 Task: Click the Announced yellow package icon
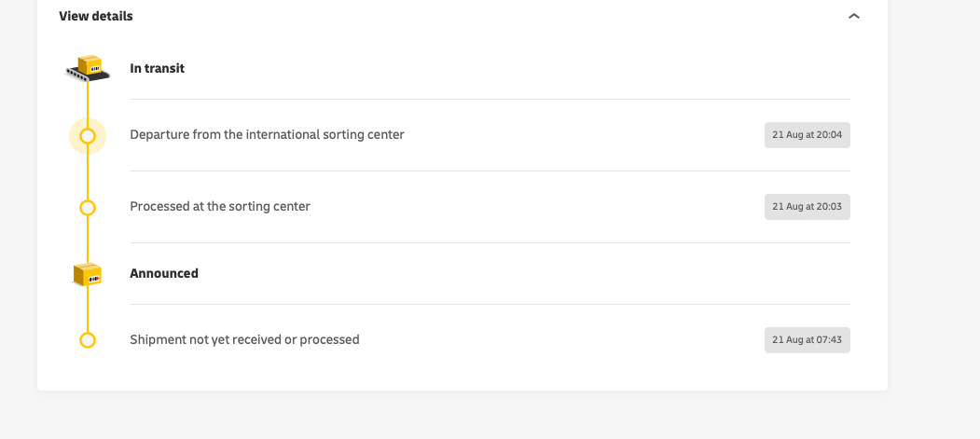[88, 273]
